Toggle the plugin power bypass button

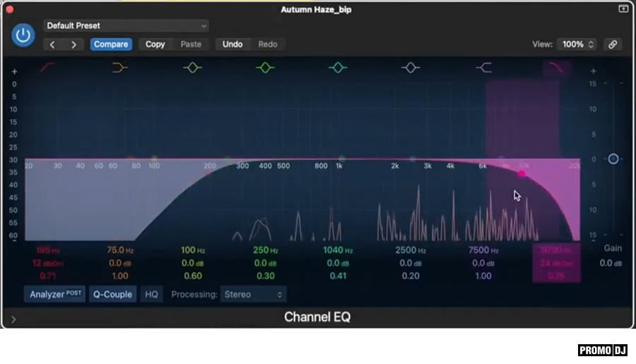[x=24, y=35]
